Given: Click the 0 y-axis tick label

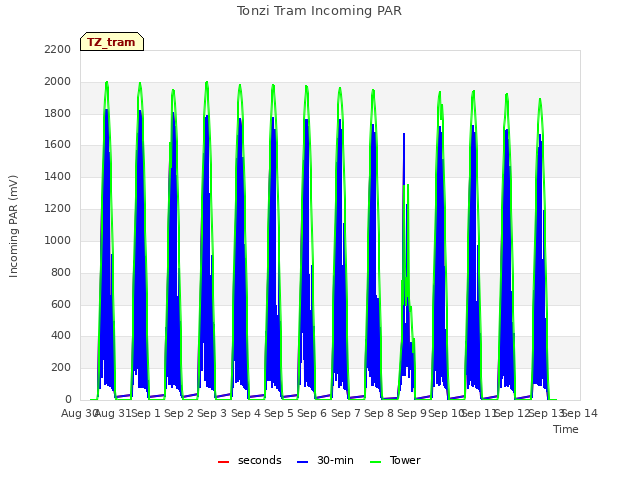Looking at the screenshot, I should pyautogui.click(x=68, y=399).
